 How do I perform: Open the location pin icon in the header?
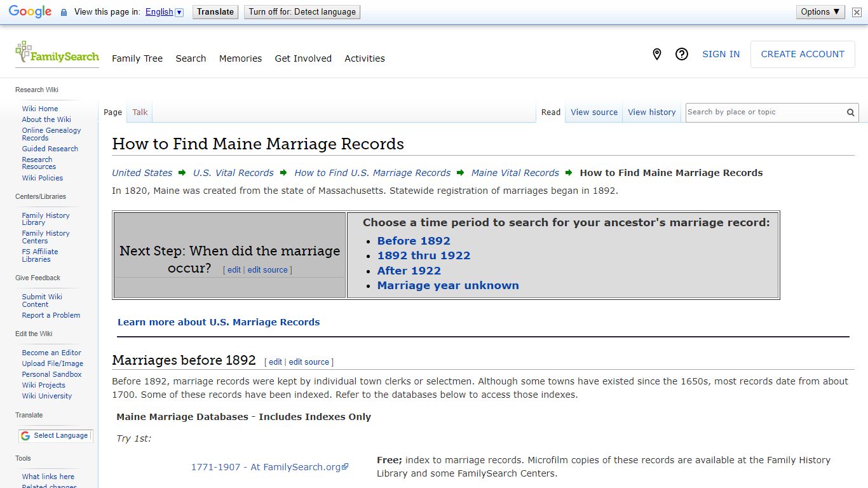657,55
